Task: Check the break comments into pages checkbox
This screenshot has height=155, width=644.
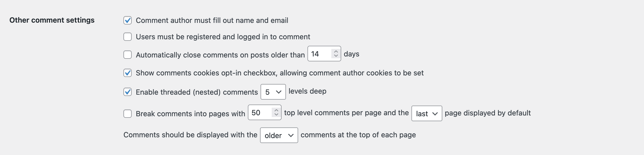Action: 128,114
